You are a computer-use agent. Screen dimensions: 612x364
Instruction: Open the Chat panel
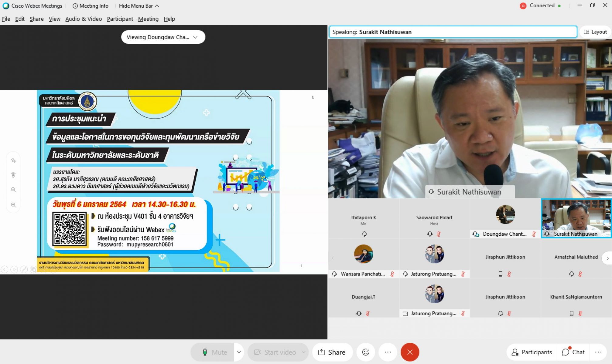point(573,352)
